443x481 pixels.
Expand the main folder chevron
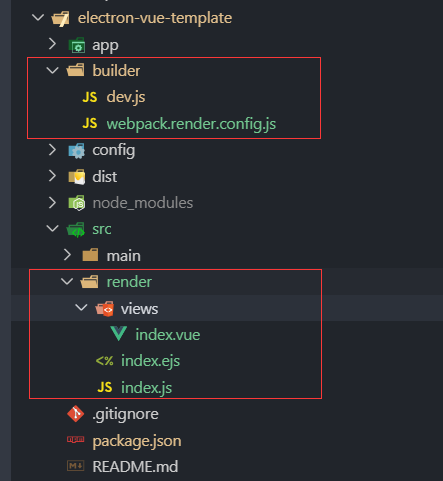point(67,255)
